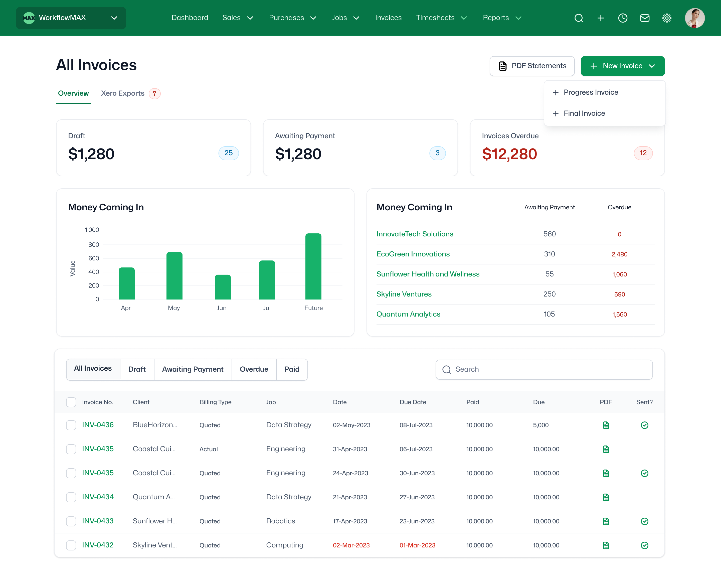The image size is (721, 588).
Task: Check the INV-0433 row checkbox
Action: 71,521
